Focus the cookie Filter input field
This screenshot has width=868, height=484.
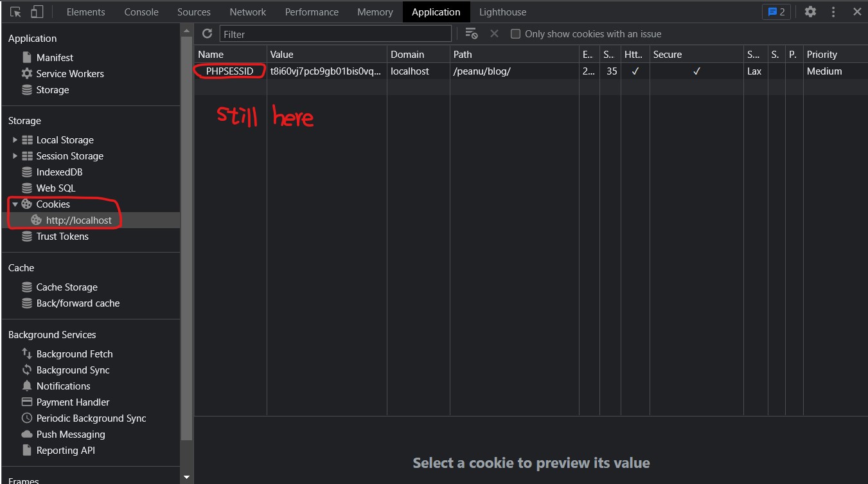[335, 33]
